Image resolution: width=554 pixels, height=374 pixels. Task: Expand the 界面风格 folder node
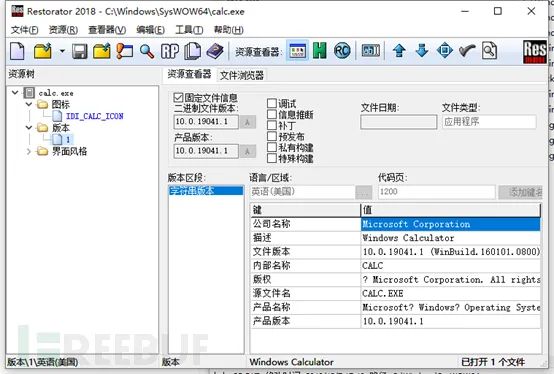click(29, 151)
